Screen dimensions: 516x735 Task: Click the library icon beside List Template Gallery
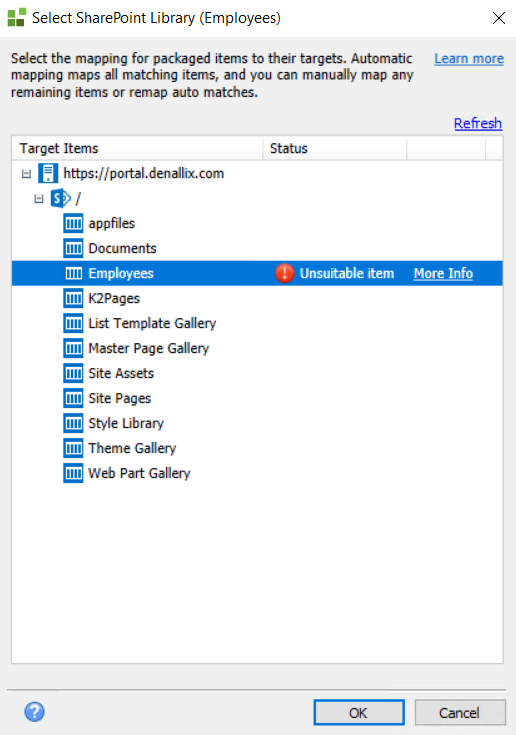pos(73,323)
